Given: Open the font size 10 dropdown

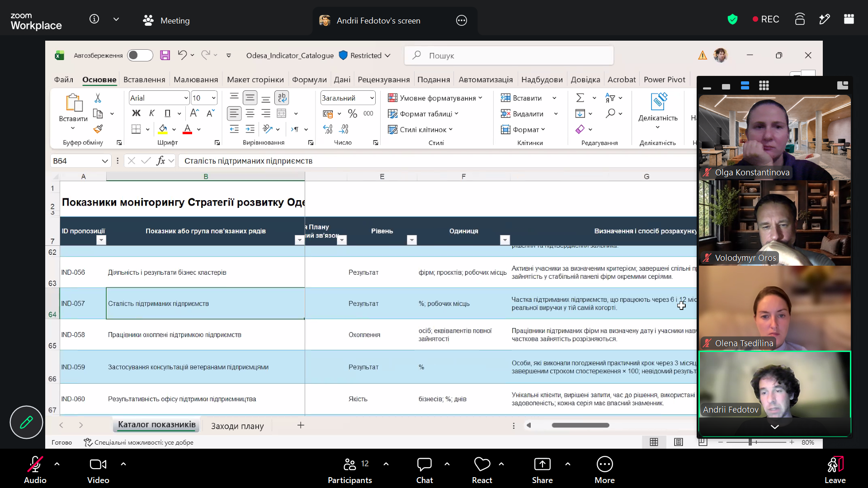Looking at the screenshot, I should click(x=213, y=98).
